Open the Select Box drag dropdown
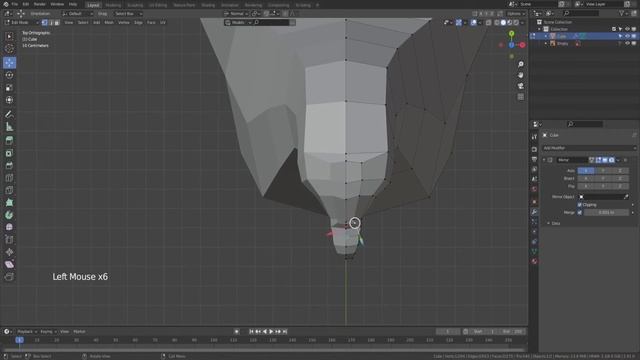This screenshot has height=360, width=640. tap(127, 13)
